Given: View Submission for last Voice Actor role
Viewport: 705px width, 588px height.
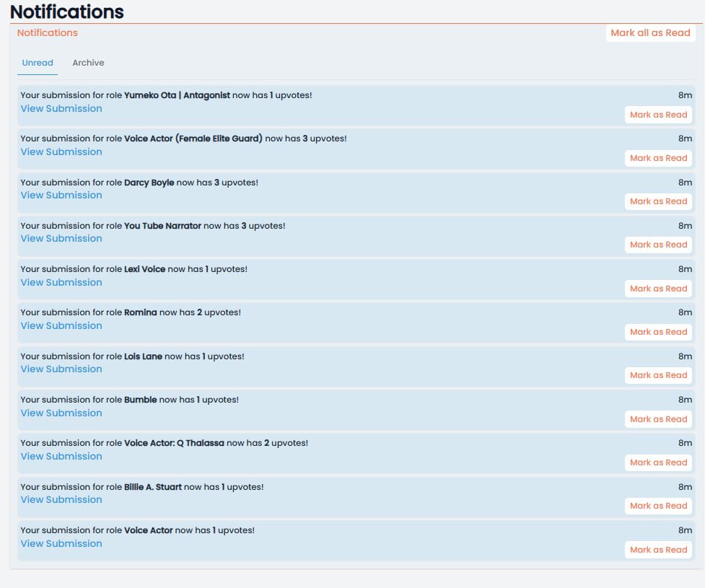Looking at the screenshot, I should pyautogui.click(x=61, y=543).
